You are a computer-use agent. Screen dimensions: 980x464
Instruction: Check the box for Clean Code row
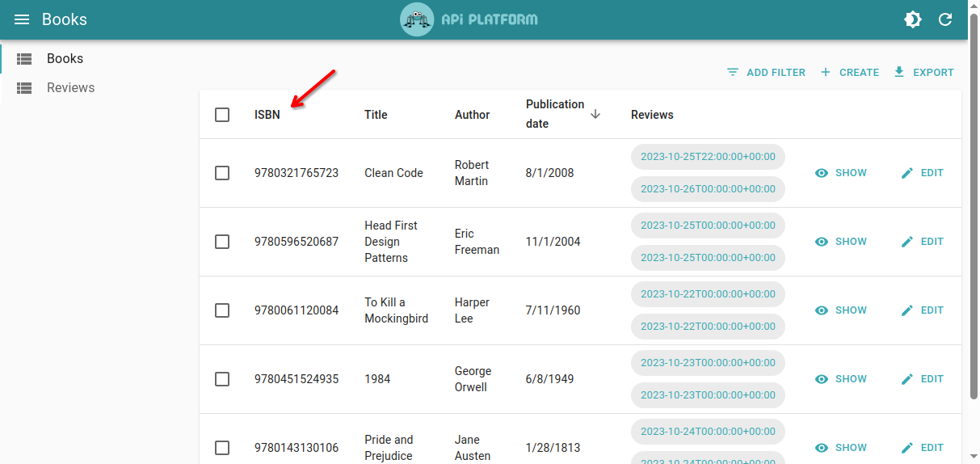coord(222,173)
